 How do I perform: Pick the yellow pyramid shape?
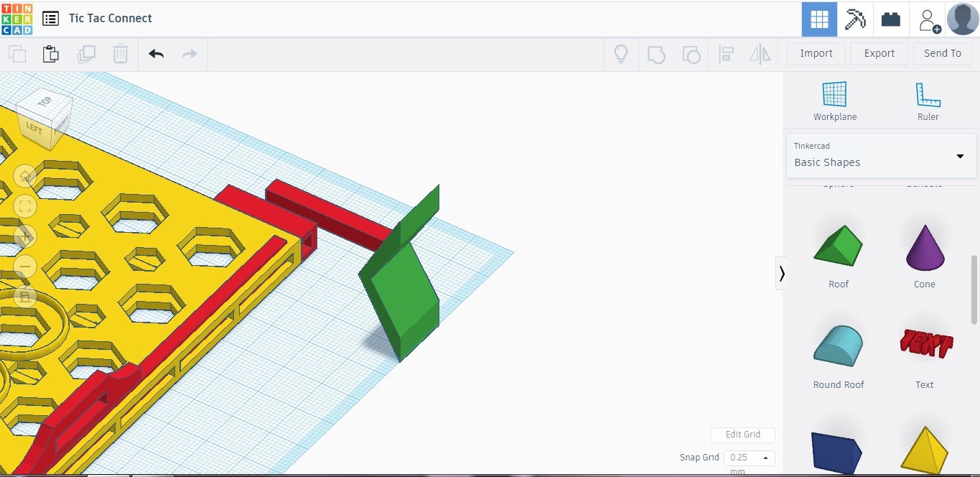pyautogui.click(x=925, y=450)
